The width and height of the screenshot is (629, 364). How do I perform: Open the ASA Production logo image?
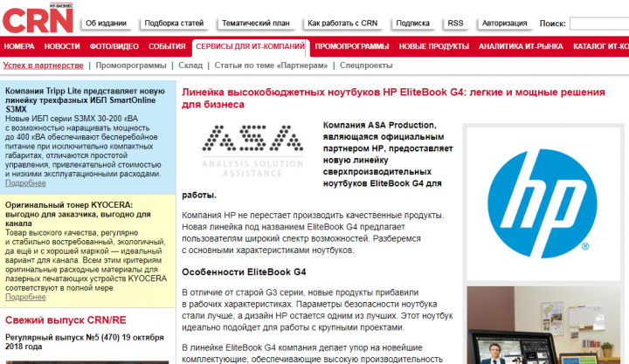(x=252, y=151)
